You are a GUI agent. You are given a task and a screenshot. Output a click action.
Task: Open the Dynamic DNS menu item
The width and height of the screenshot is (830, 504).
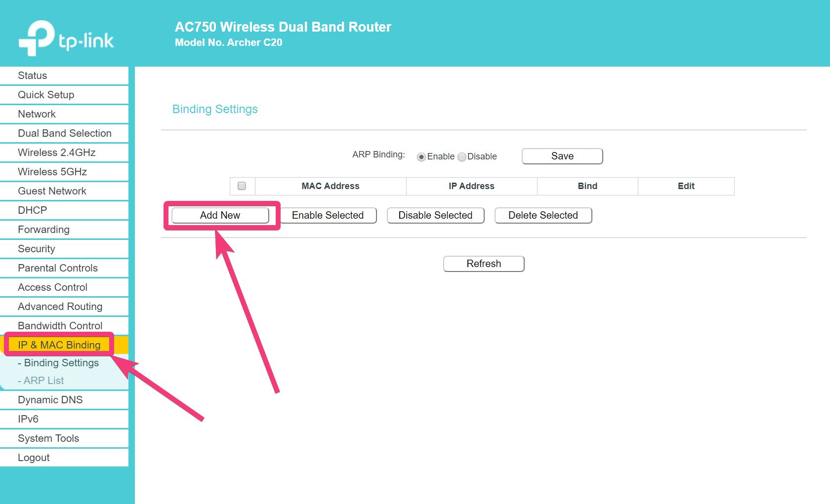click(x=50, y=400)
